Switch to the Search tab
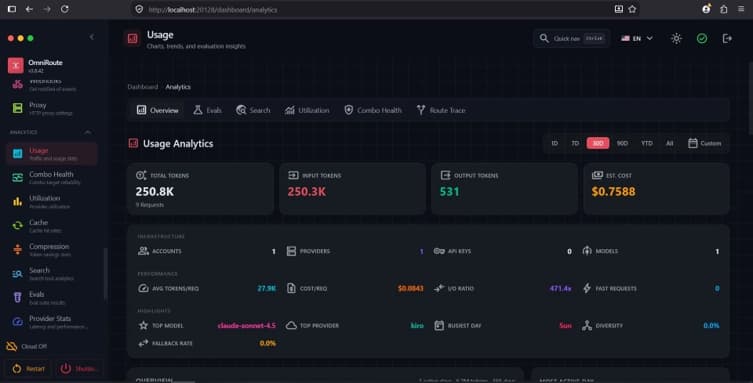Screen dimensions: 753x383 click(x=253, y=110)
